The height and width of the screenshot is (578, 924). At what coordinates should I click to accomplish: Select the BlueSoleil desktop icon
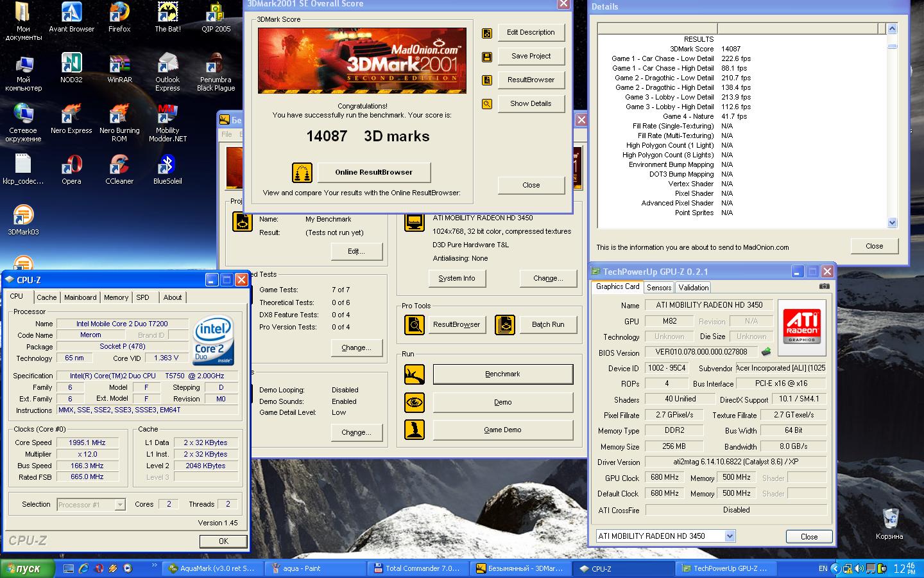point(167,170)
